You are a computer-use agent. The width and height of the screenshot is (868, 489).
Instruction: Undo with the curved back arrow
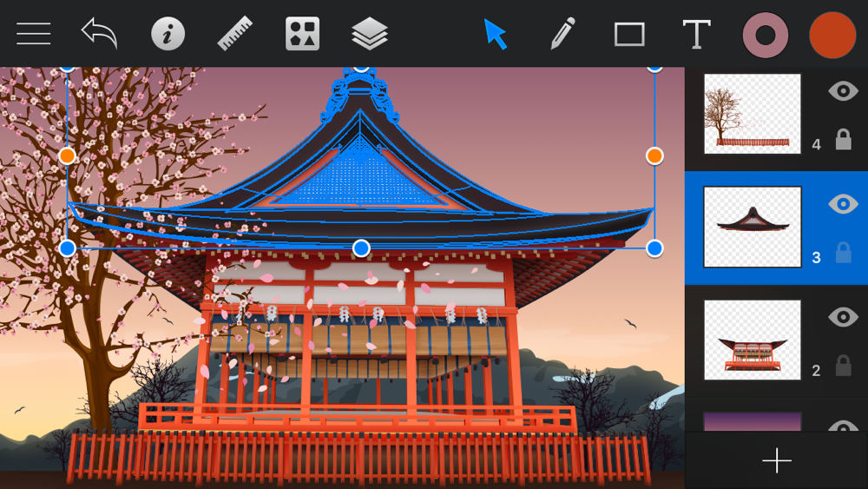click(x=100, y=34)
